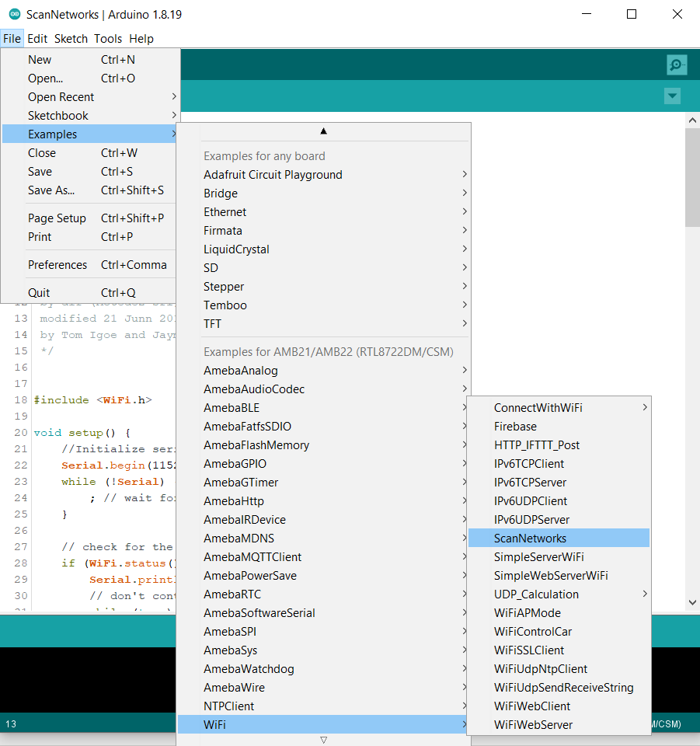
Task: Open Page Setup from File menu
Action: (90, 218)
